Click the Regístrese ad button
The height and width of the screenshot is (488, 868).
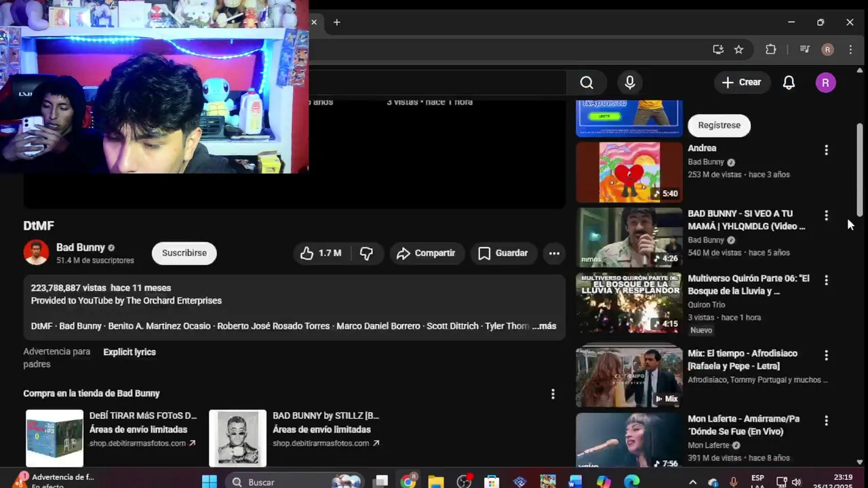pyautogui.click(x=719, y=125)
